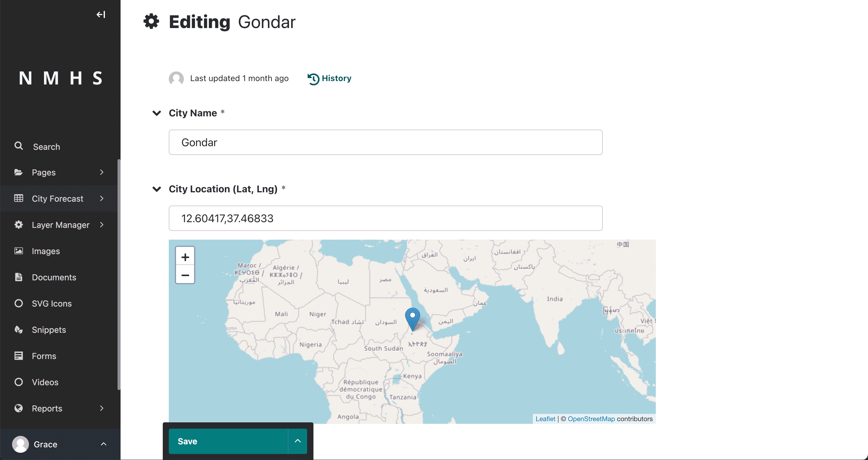Click the City Name input field
The width and height of the screenshot is (868, 460).
click(x=385, y=142)
